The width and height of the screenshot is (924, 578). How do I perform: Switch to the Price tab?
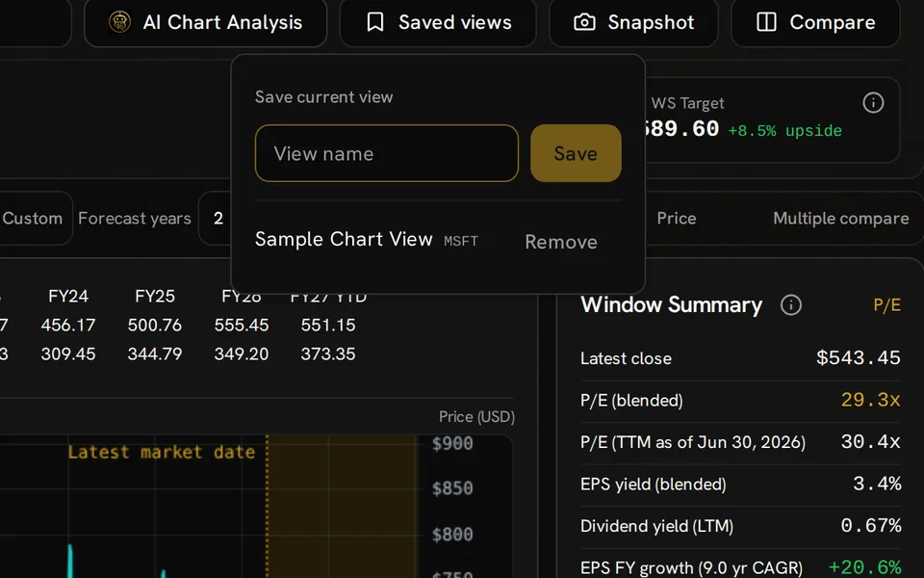coord(677,219)
